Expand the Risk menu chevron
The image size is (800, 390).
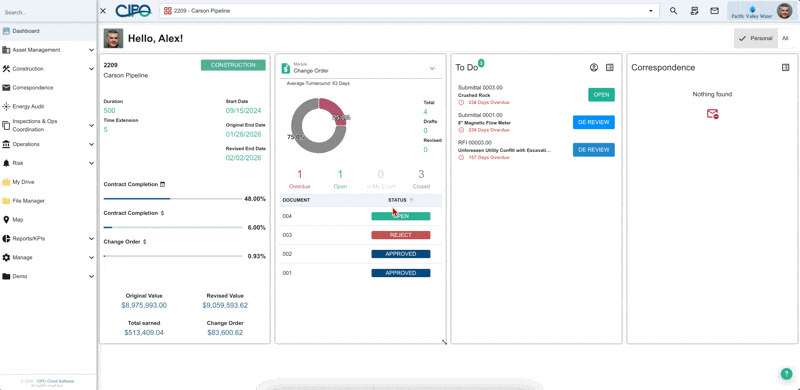click(x=91, y=163)
